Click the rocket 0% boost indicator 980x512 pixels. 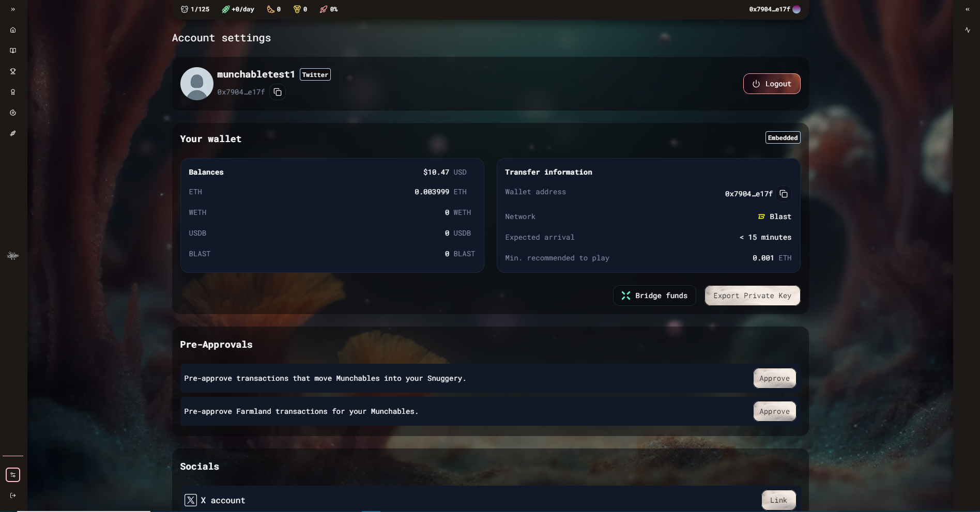point(328,9)
